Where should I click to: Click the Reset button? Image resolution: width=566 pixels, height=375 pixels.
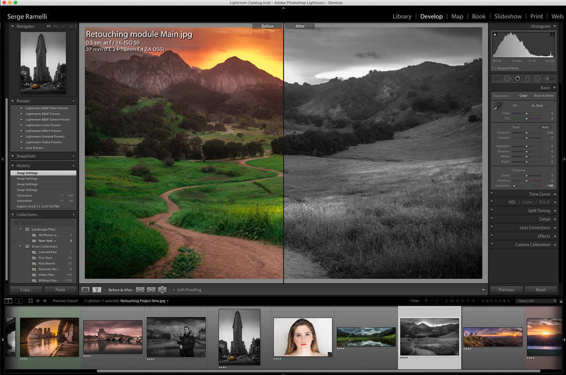541,289
